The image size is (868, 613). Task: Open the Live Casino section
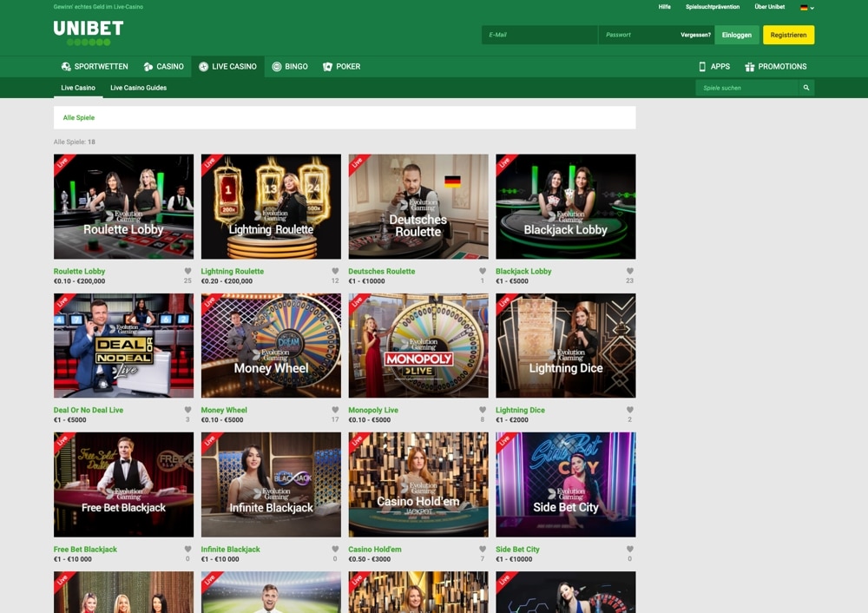[227, 67]
